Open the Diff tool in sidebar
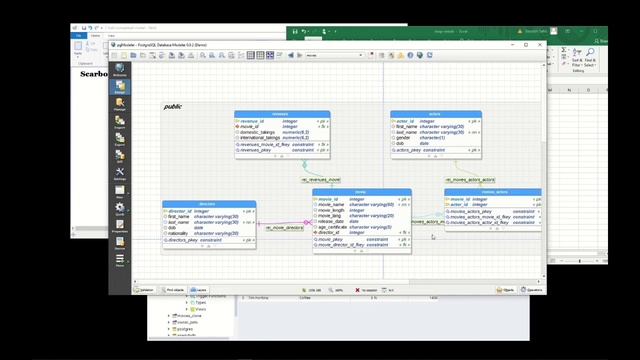640x360 pixels. coord(120,156)
